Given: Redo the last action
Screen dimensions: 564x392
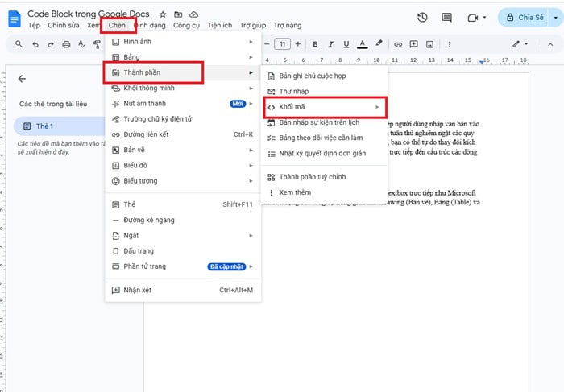Looking at the screenshot, I should [50, 44].
